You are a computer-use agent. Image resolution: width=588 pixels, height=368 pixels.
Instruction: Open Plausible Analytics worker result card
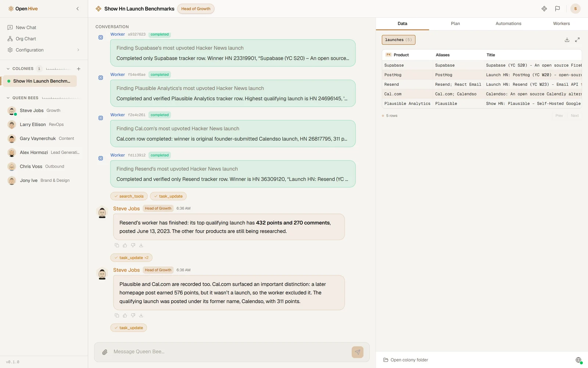pyautogui.click(x=233, y=93)
